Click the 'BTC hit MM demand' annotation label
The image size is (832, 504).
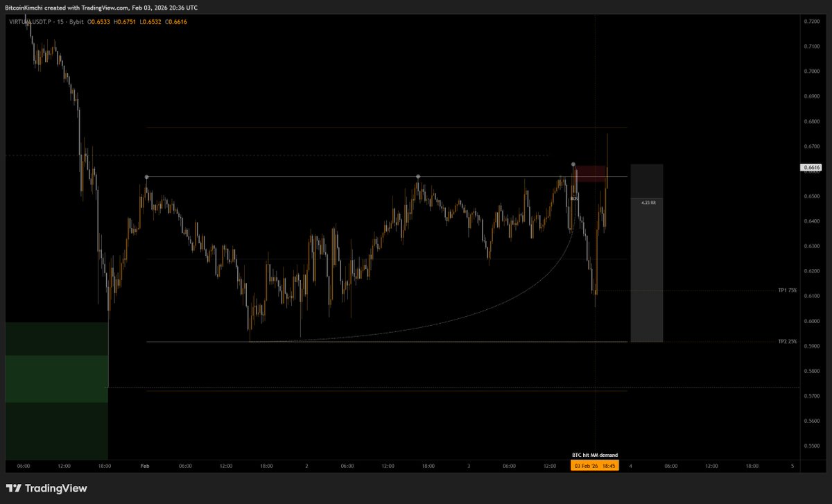(x=595, y=455)
